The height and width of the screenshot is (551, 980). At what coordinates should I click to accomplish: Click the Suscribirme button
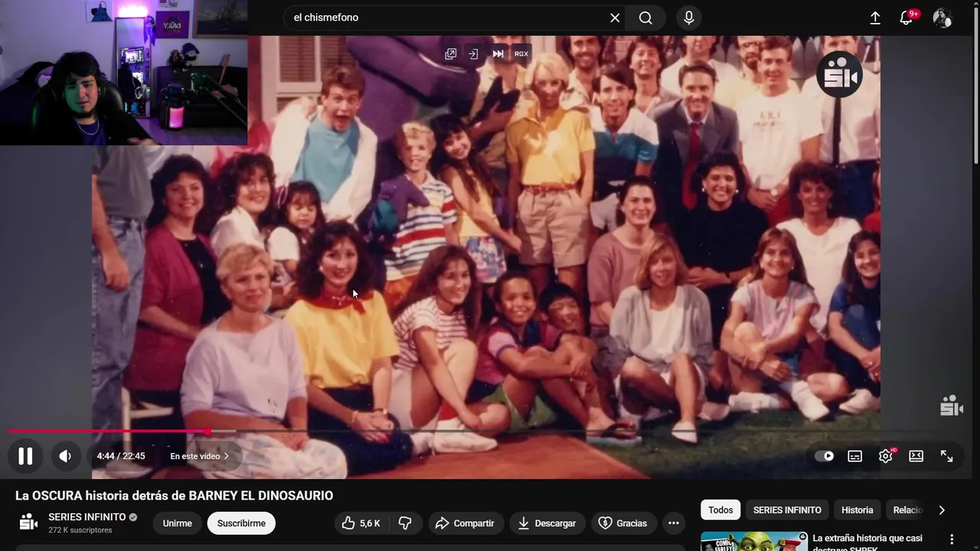pyautogui.click(x=241, y=523)
